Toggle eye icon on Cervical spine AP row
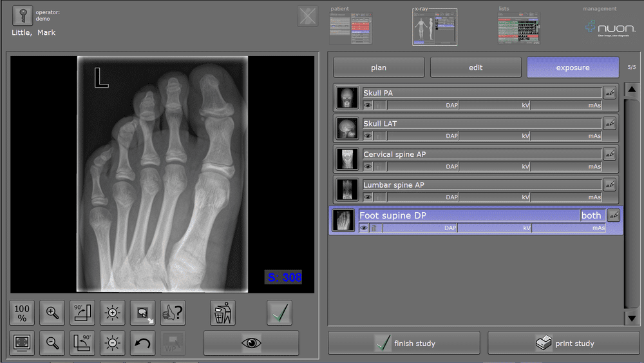Image resolution: width=644 pixels, height=363 pixels. coord(368,166)
